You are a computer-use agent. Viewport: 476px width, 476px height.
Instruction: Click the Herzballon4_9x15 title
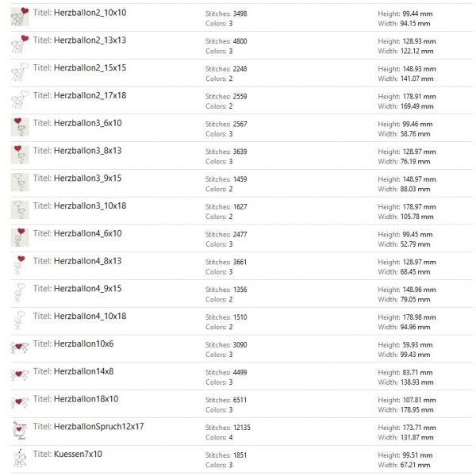[x=87, y=289]
